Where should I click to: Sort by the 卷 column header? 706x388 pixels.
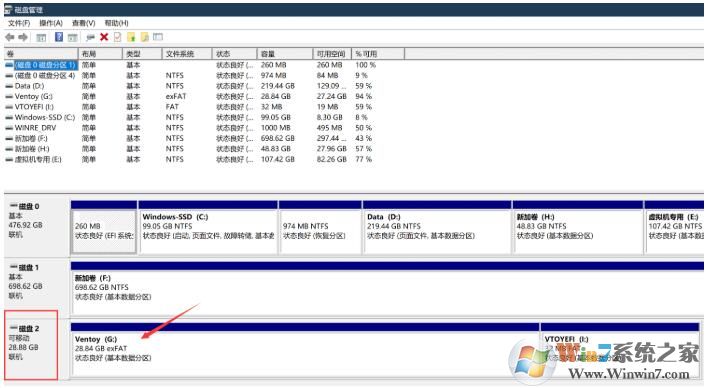41,54
